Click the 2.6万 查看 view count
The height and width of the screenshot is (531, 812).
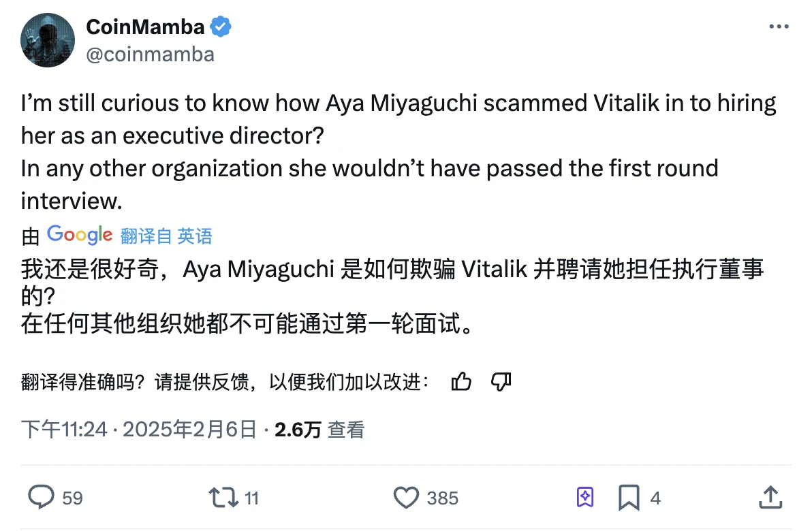coord(319,429)
